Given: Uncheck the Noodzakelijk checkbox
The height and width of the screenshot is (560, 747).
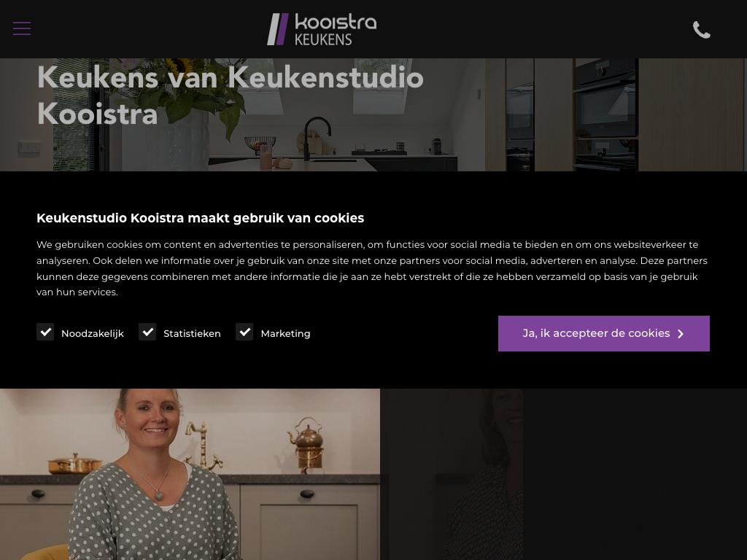Looking at the screenshot, I should tap(45, 332).
